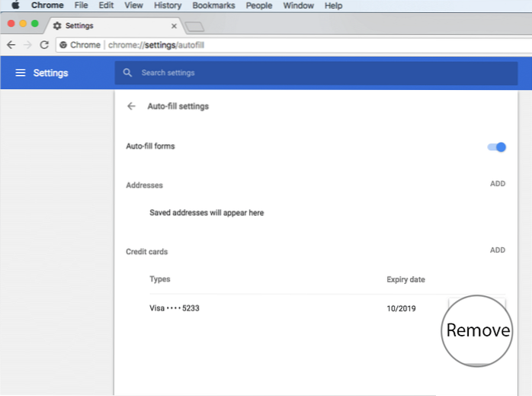Click the search magnifier icon in settings
Image resolution: width=532 pixels, height=396 pixels.
[x=128, y=73]
